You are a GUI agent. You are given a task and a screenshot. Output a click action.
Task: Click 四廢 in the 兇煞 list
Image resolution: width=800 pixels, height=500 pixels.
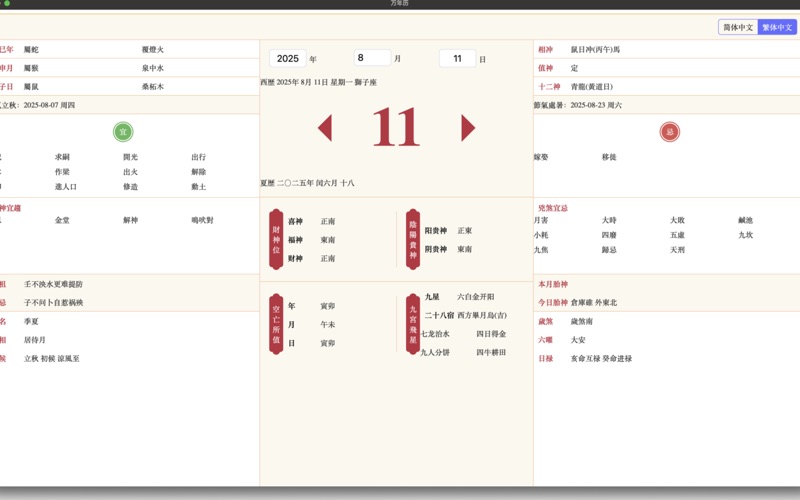coord(609,235)
